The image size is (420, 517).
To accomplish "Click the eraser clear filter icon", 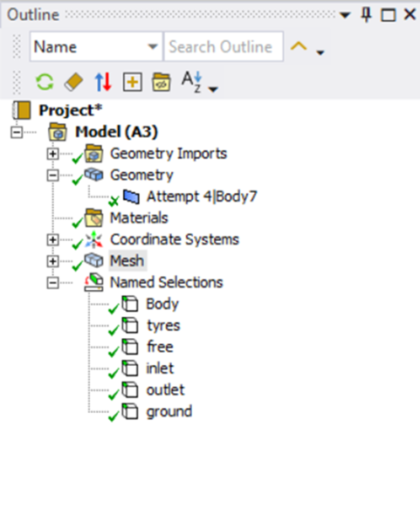I will [x=73, y=82].
